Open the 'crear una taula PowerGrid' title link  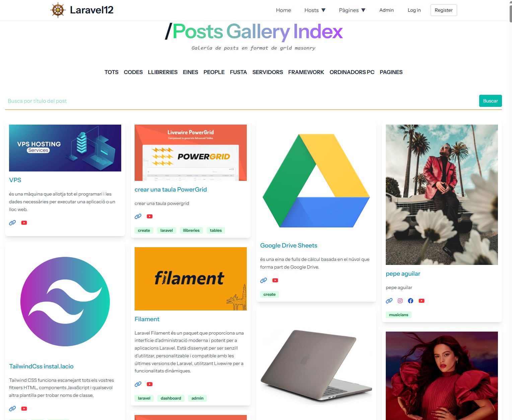tap(171, 190)
